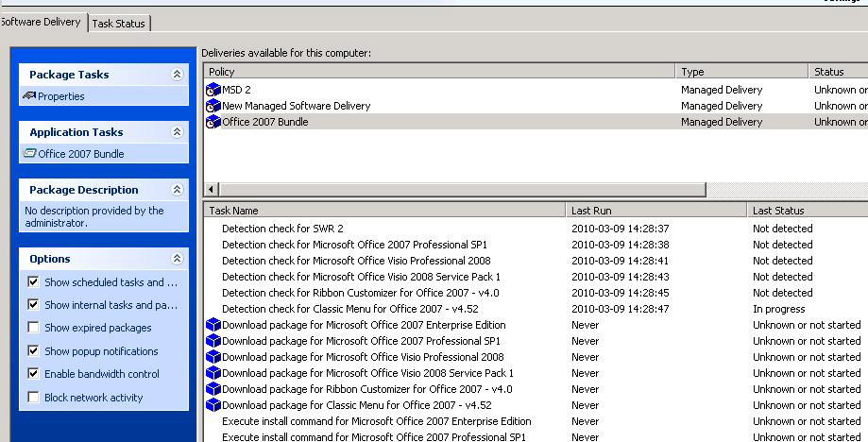Collapse the Application Tasks panel

pyautogui.click(x=177, y=132)
